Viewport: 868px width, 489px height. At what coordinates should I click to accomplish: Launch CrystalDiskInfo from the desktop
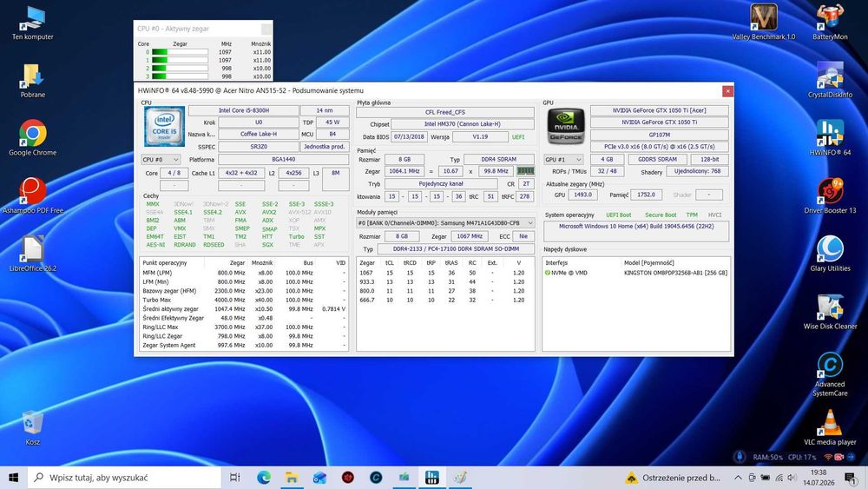coord(830,80)
